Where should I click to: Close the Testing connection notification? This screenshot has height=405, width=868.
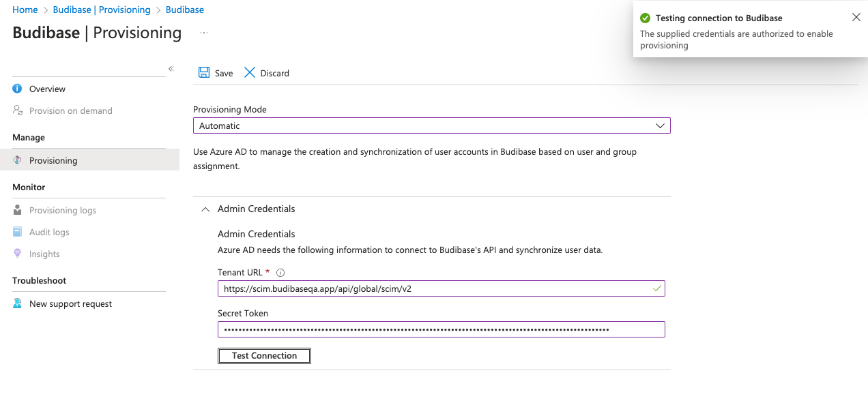click(856, 18)
